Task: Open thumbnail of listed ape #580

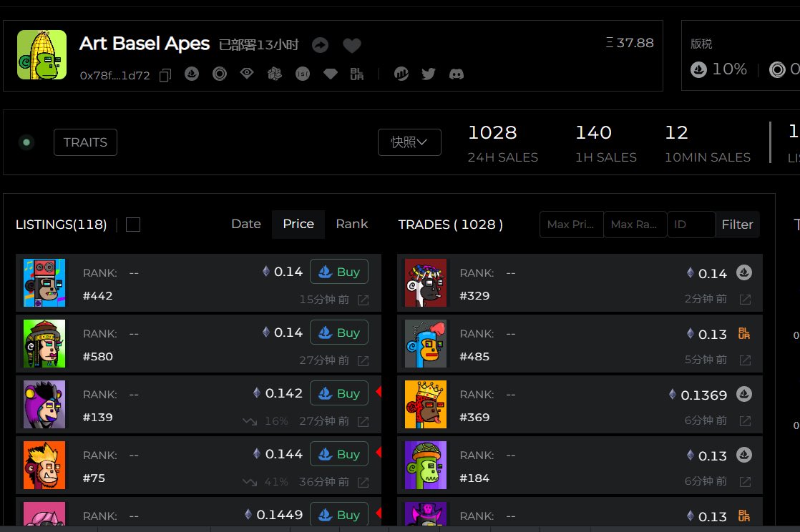Action: click(44, 343)
